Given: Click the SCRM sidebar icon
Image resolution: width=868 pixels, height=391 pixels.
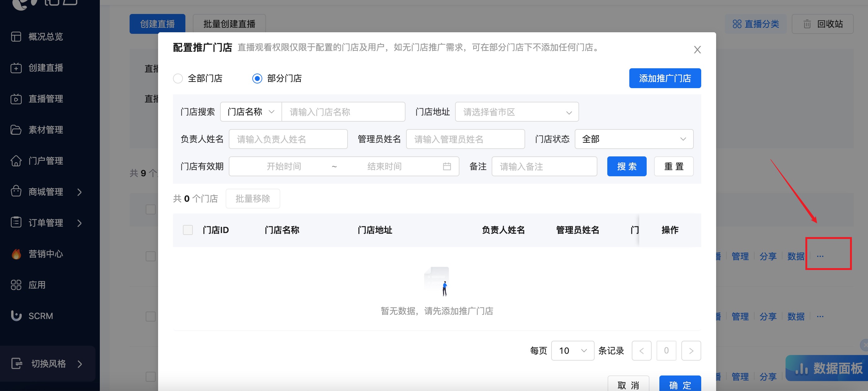Looking at the screenshot, I should point(16,316).
